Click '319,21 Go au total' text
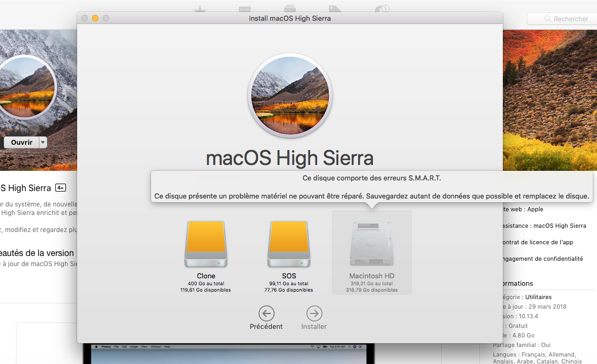This screenshot has height=364, width=597. click(x=371, y=284)
